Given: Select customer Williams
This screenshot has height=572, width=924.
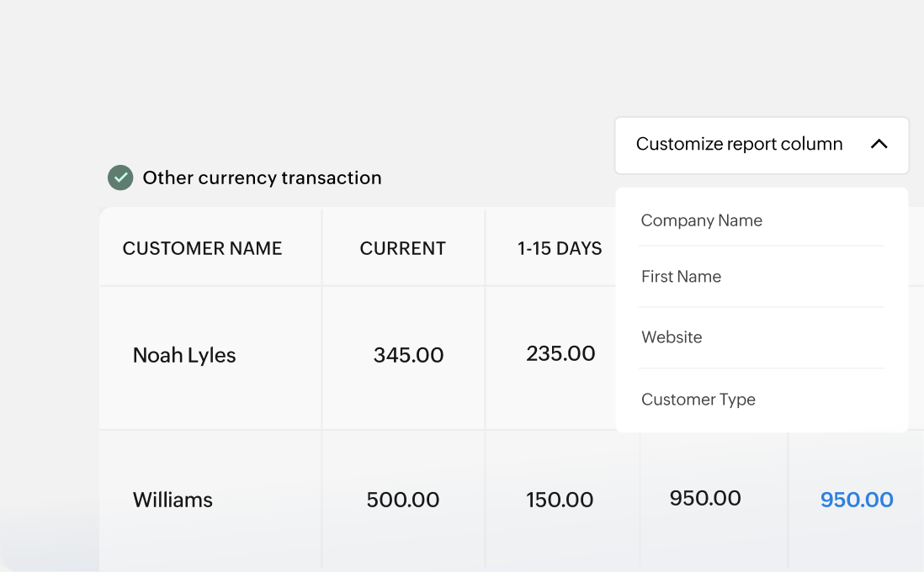Looking at the screenshot, I should [172, 499].
